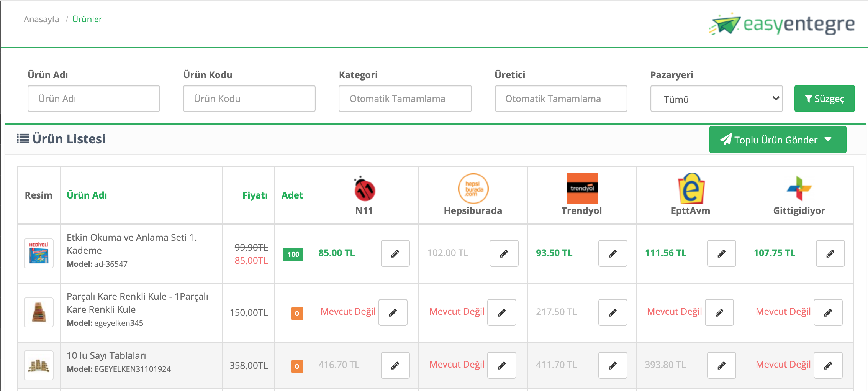Click the 393.80 TL EpttAvm price
The width and height of the screenshot is (868, 391).
click(665, 365)
